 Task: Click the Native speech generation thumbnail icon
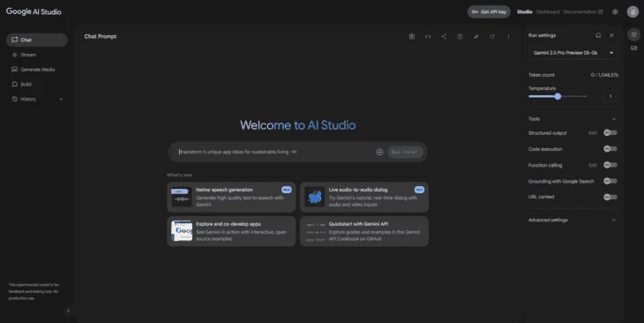tap(181, 198)
